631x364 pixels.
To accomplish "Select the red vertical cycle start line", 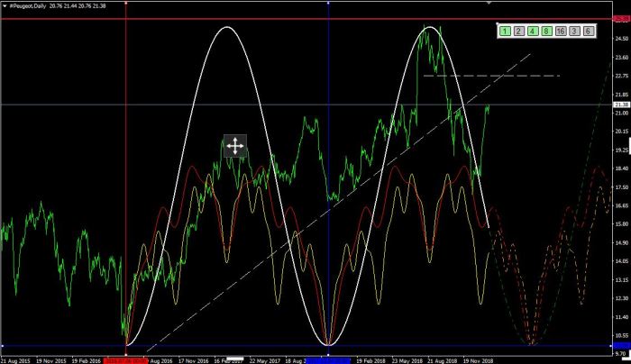I will tap(125, 180).
